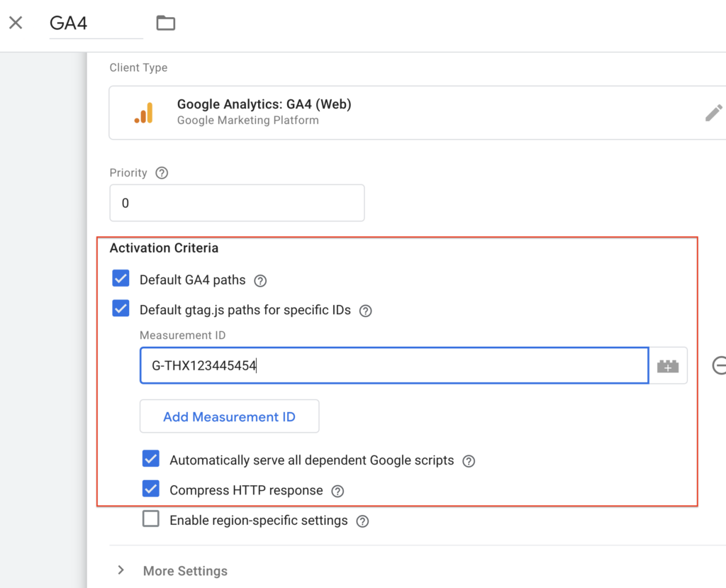The width and height of the screenshot is (726, 588).
Task: Disable Automatically serve all dependent Google scripts
Action: click(150, 460)
